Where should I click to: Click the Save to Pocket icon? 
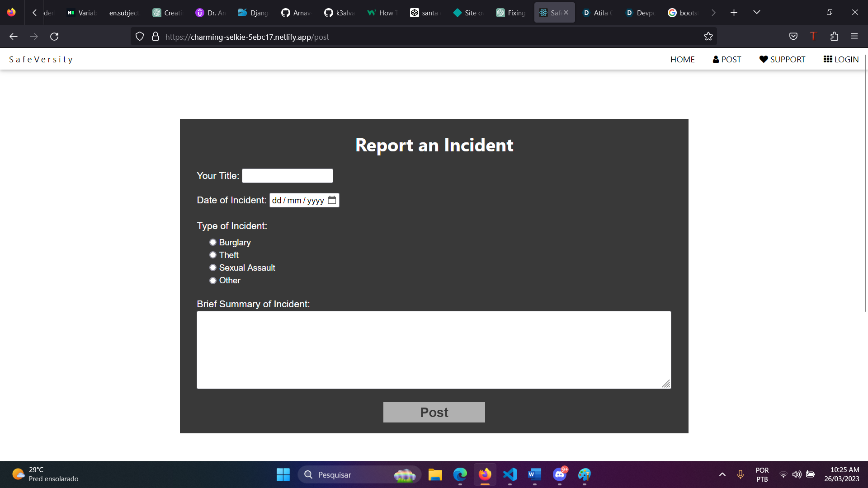pyautogui.click(x=793, y=37)
